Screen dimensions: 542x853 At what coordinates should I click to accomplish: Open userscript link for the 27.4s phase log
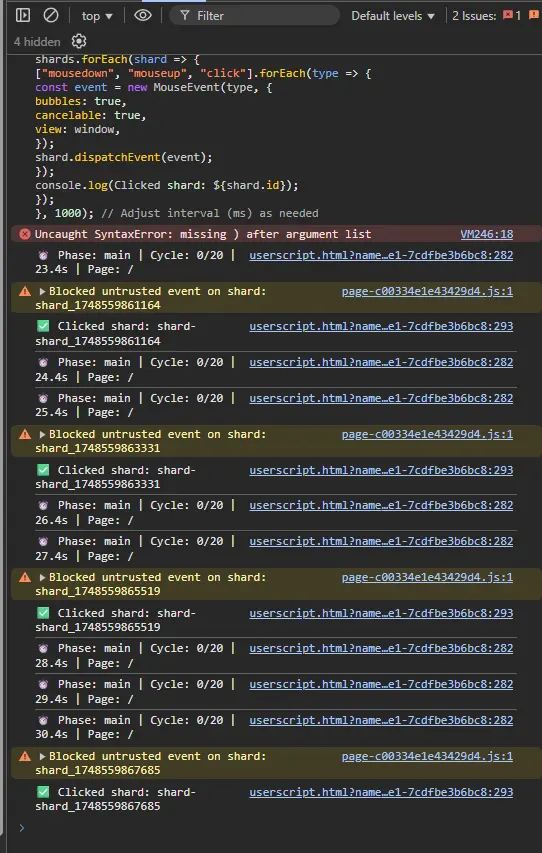381,541
